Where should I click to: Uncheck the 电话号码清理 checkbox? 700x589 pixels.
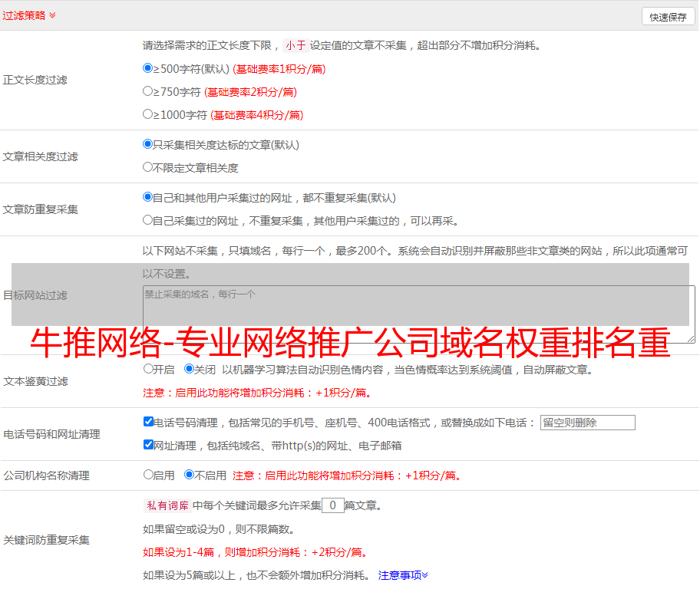[148, 422]
